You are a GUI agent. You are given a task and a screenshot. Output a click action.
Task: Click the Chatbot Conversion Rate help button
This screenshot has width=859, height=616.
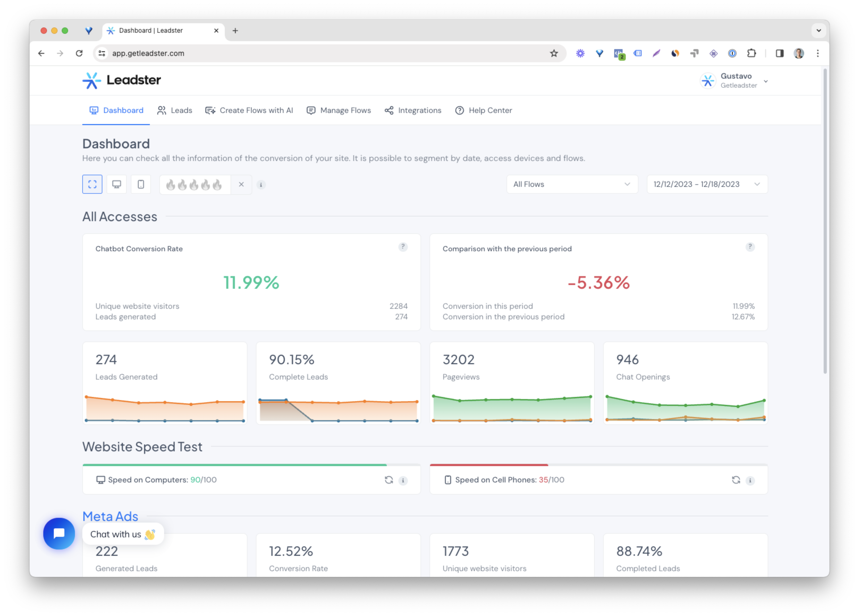pos(403,247)
